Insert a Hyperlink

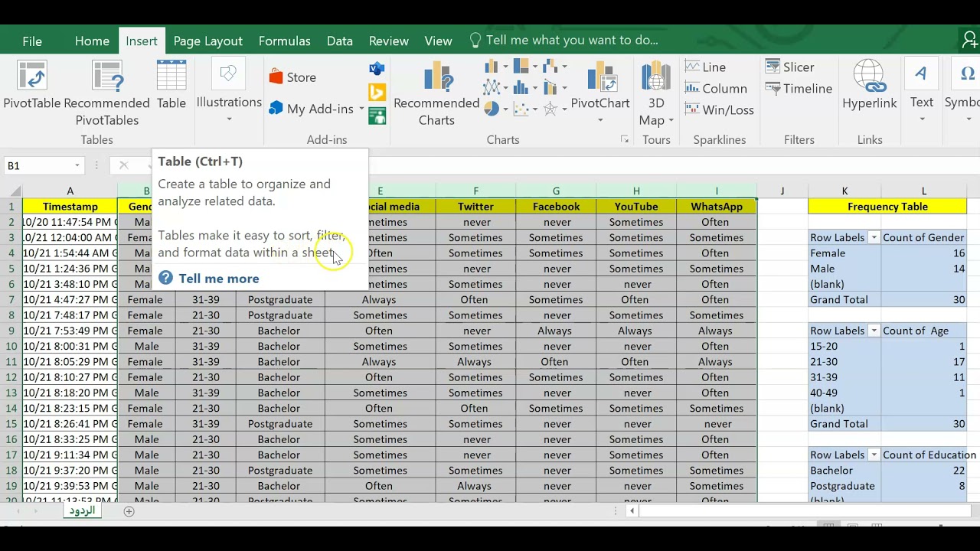tap(869, 86)
